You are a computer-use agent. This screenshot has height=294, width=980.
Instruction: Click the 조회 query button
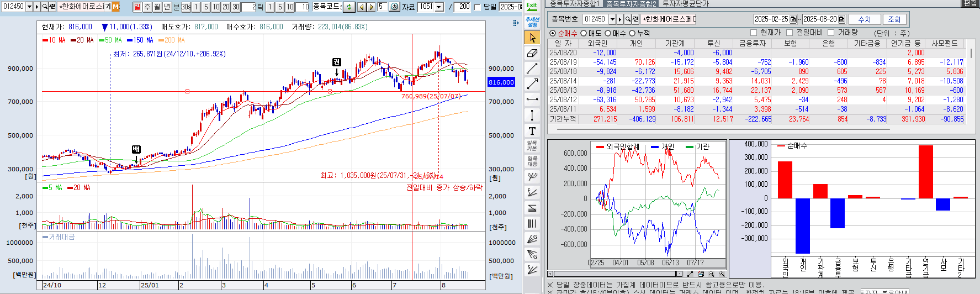pyautogui.click(x=894, y=19)
